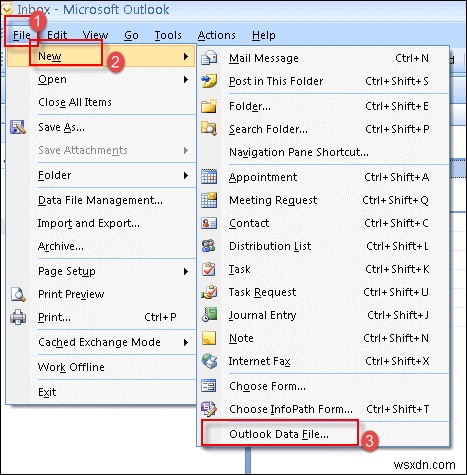Screen dimensions: 467x475
Task: Click the new Folder icon in the submenu
Action: coord(209,106)
